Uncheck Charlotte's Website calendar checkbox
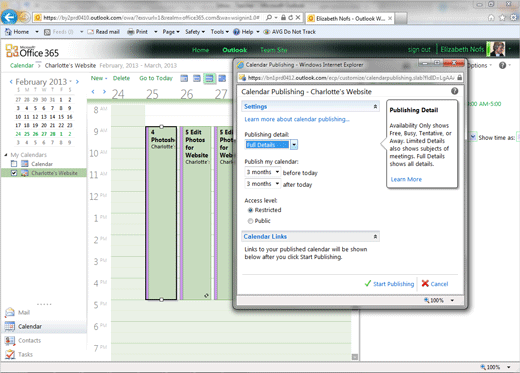Screen dimensions: 520x373 (14, 173)
